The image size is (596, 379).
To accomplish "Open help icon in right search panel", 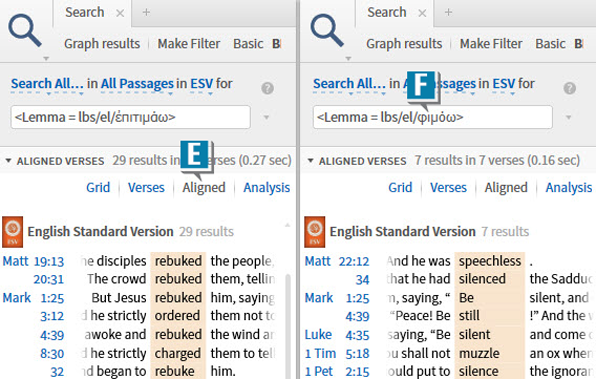I will click(x=569, y=88).
